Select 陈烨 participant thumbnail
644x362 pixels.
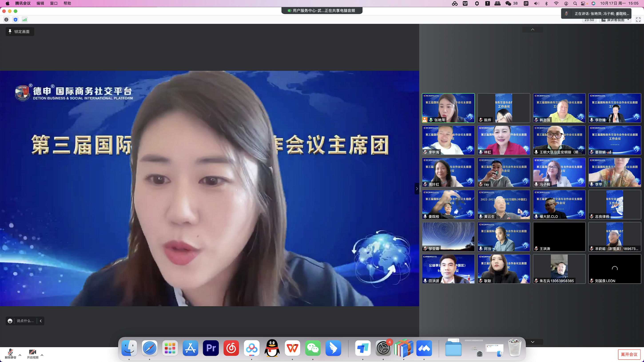point(504,108)
